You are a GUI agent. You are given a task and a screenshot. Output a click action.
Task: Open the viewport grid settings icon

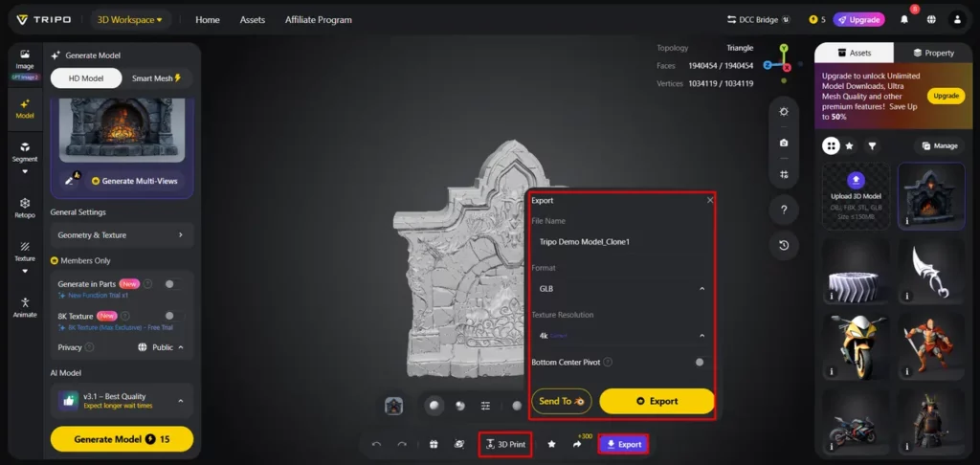click(x=784, y=174)
